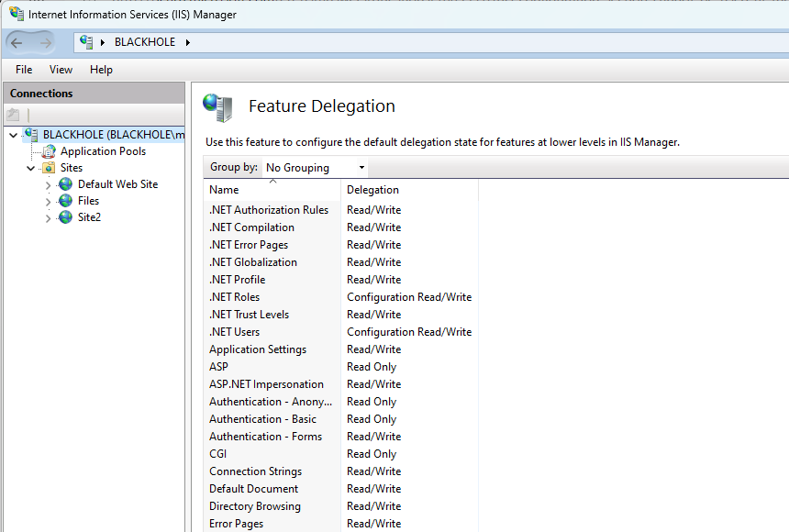789x532 pixels.
Task: Click Configuration Read/Write for .NET Roles
Action: (x=409, y=297)
